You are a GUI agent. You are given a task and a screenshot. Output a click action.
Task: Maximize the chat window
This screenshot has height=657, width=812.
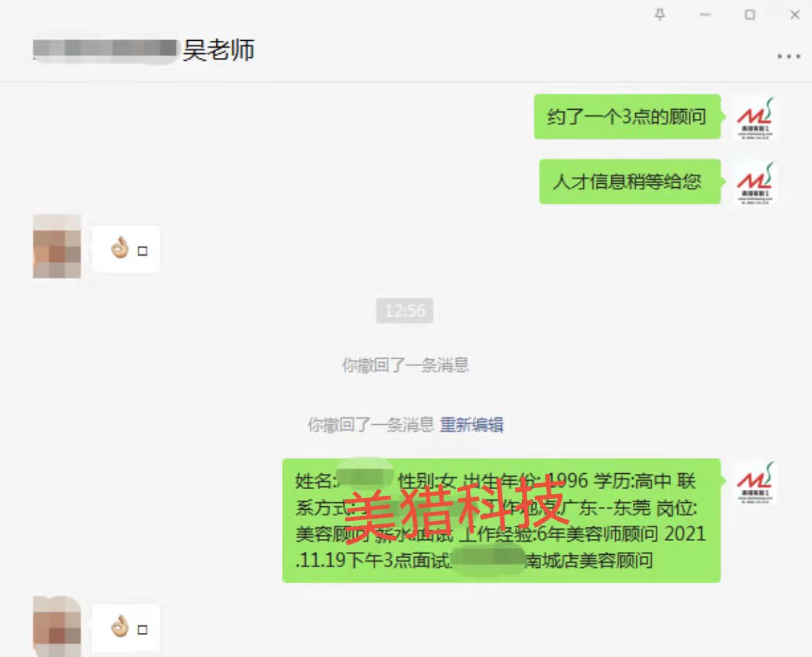pyautogui.click(x=750, y=15)
